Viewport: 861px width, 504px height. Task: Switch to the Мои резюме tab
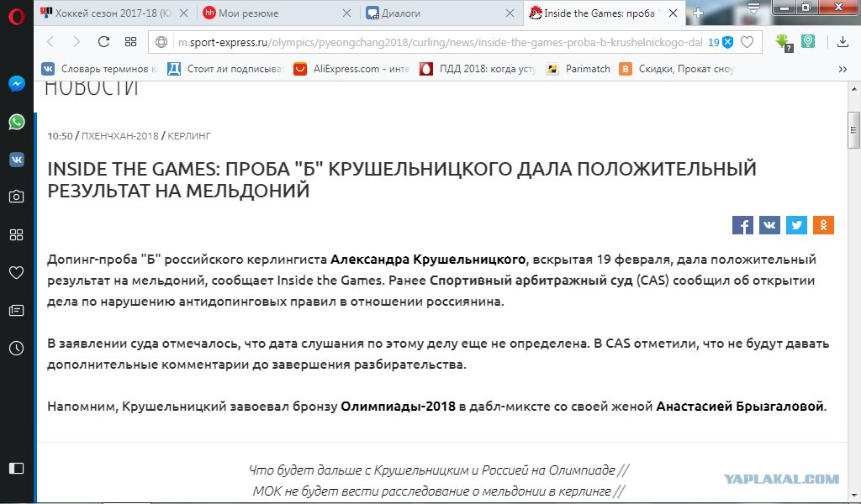tap(277, 13)
